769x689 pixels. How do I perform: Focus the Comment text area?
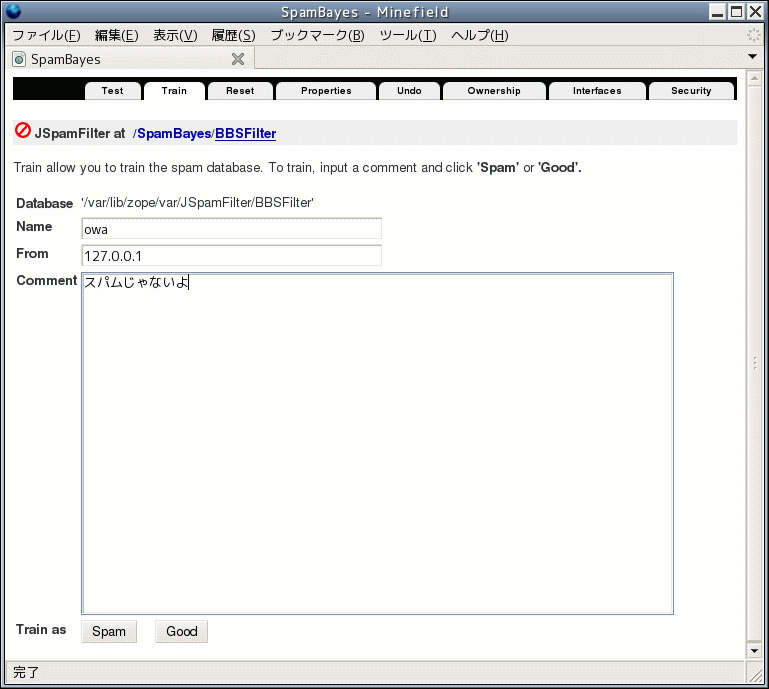(377, 443)
